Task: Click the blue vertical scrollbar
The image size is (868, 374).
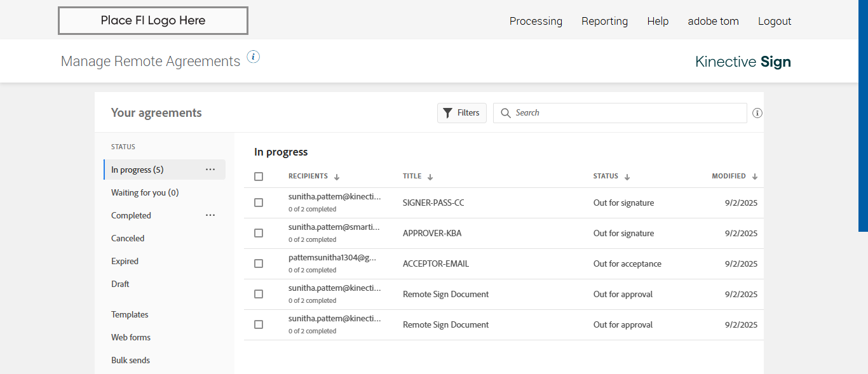Action: 863,114
